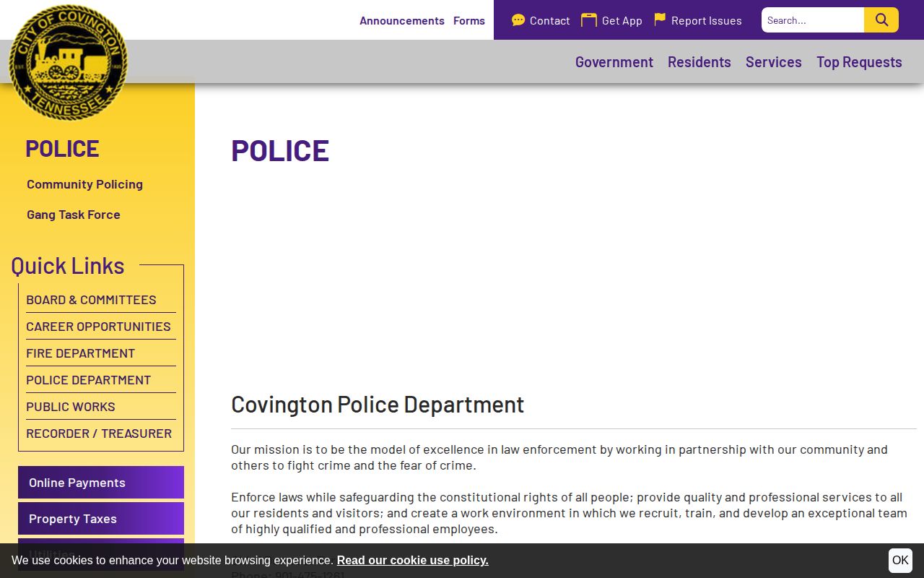Click the POLICE sidebar heading
Viewport: 924px width, 578px height.
[62, 148]
